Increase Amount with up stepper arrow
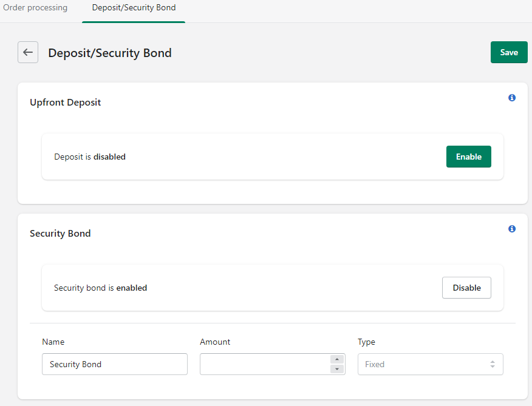The height and width of the screenshot is (406, 532). pos(337,359)
